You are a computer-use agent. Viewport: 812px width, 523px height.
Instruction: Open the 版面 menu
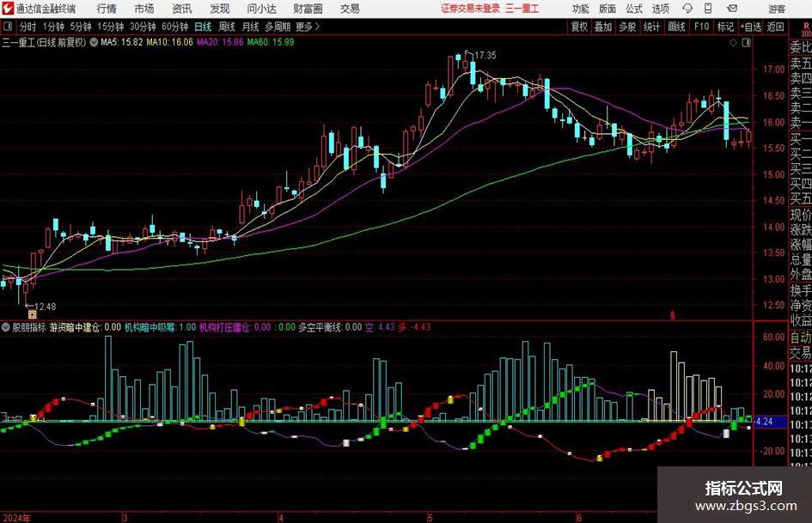point(607,9)
